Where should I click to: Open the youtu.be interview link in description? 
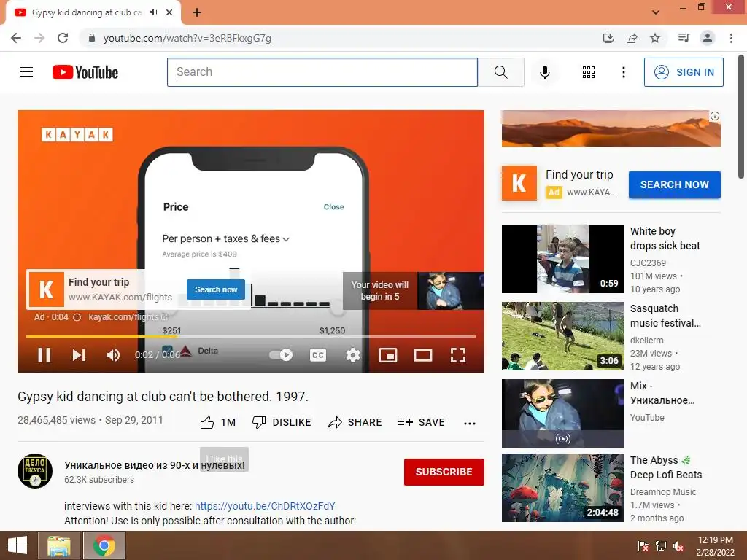pyautogui.click(x=265, y=506)
